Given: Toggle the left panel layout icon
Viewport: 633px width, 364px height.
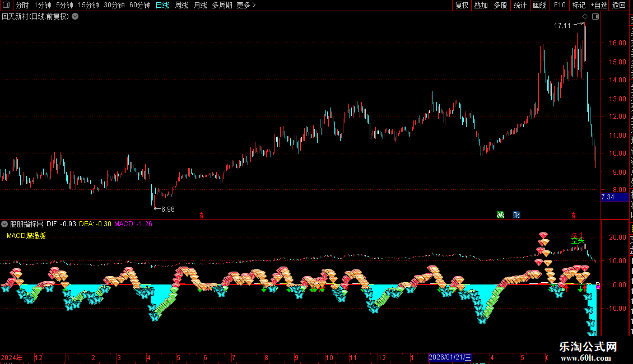Looking at the screenshot, I should click(x=6, y=5).
